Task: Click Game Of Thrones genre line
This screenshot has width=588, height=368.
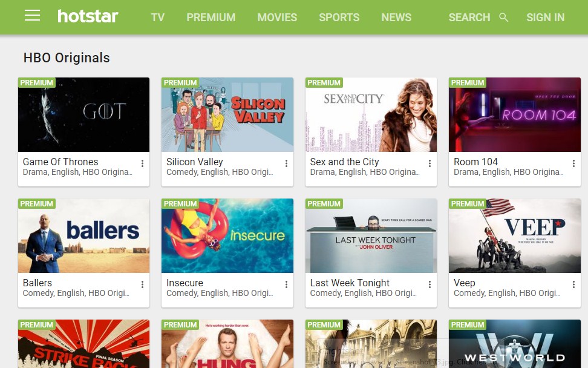Action: tap(77, 172)
